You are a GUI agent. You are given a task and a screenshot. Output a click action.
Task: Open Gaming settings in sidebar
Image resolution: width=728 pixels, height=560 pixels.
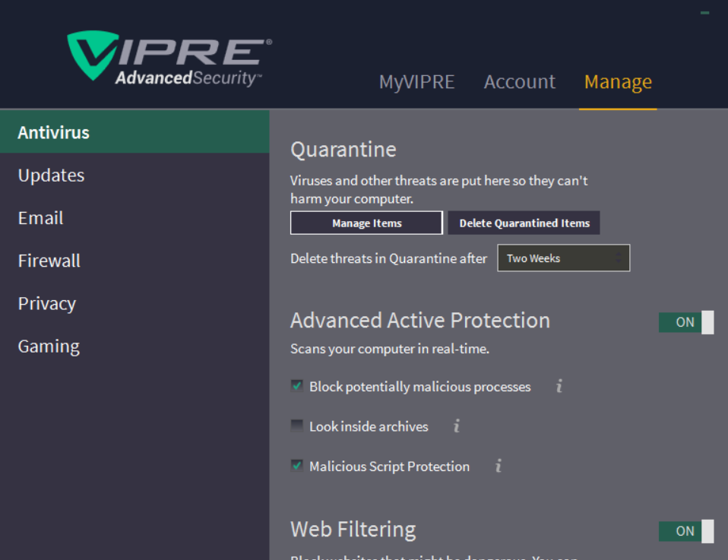point(135,346)
